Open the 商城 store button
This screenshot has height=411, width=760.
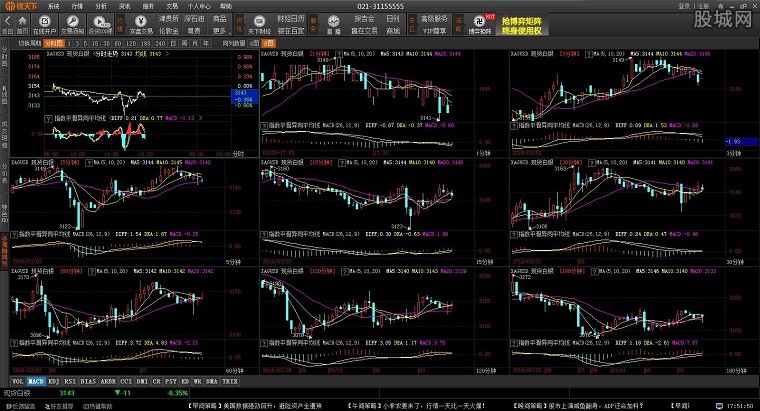[x=393, y=31]
